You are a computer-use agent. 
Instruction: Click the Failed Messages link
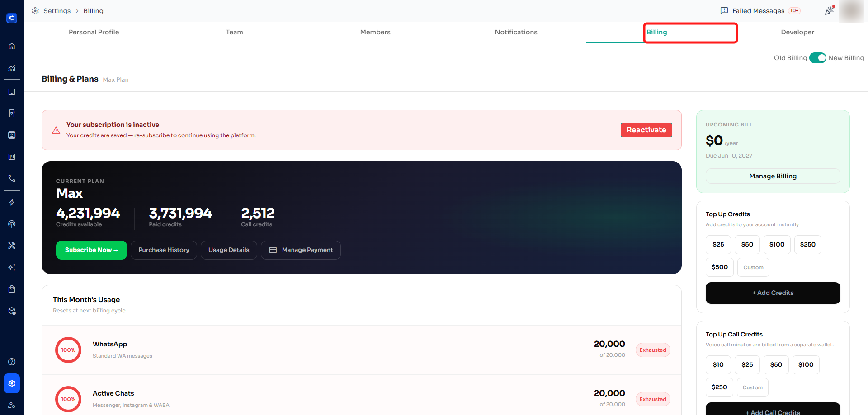point(758,11)
